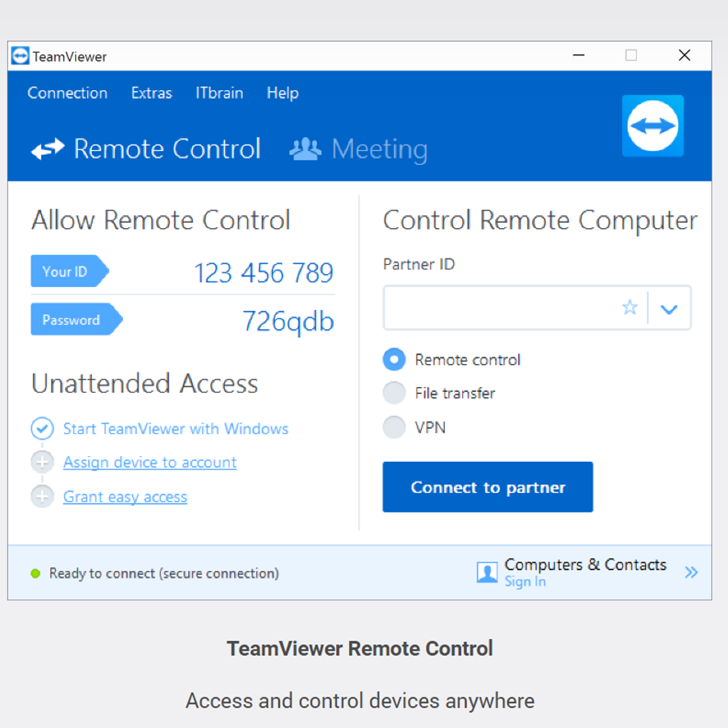728x728 pixels.
Task: Click the plus icon beside Assign device
Action: point(42,462)
